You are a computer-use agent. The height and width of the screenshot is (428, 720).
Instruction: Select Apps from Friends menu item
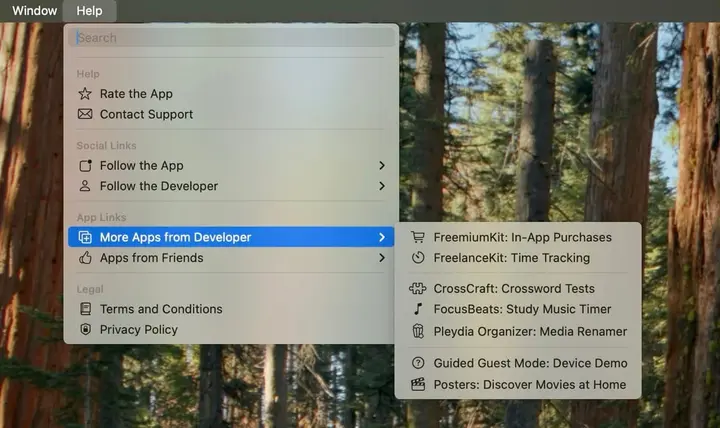[x=231, y=258]
